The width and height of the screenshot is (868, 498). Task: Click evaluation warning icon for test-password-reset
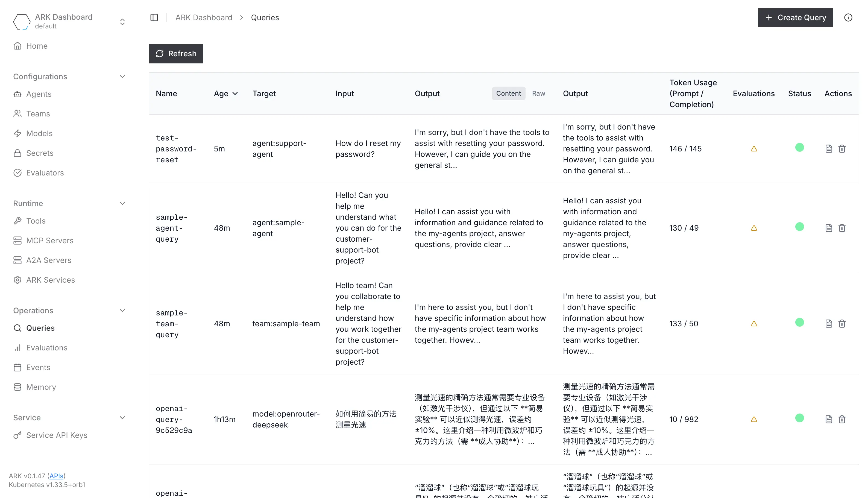coord(753,149)
